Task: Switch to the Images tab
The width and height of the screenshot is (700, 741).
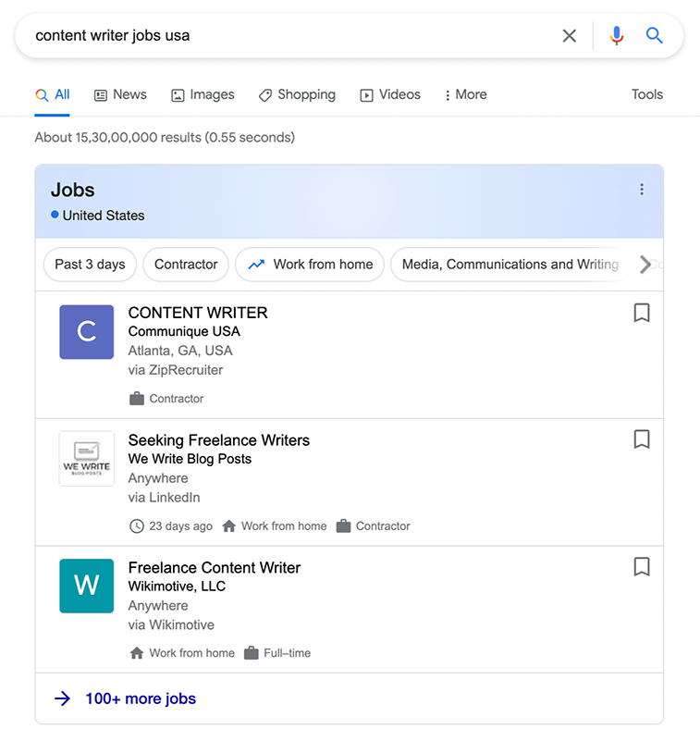Action: pos(203,94)
